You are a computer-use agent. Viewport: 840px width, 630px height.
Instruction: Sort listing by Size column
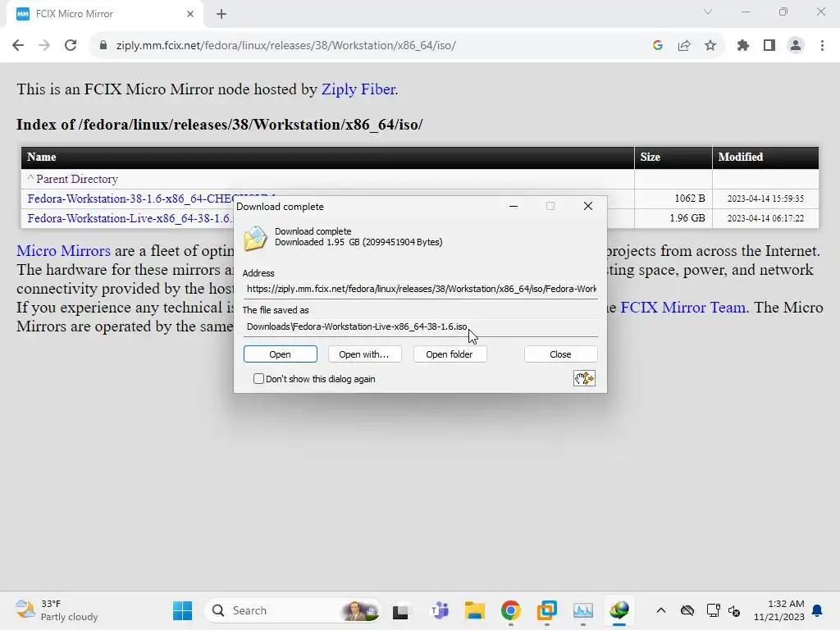pos(650,157)
